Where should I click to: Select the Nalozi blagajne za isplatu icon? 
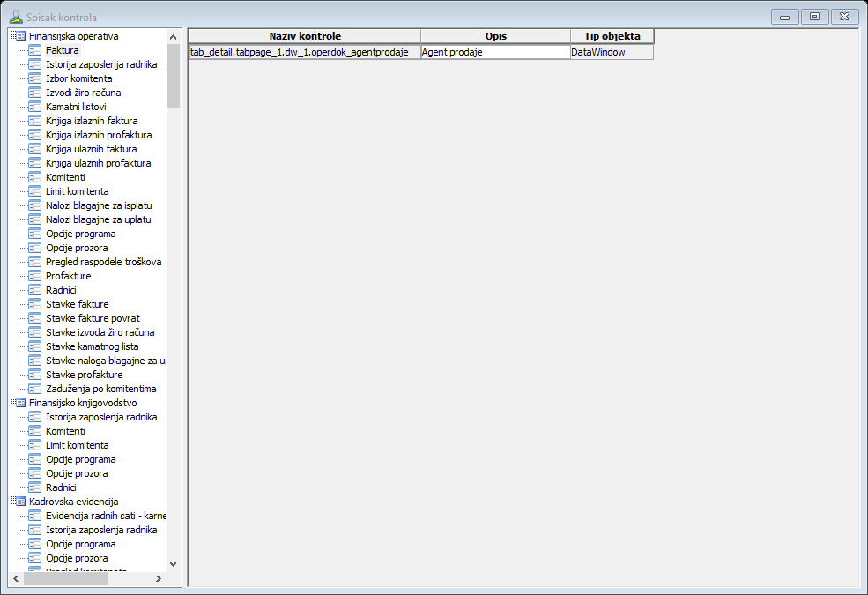tap(35, 205)
